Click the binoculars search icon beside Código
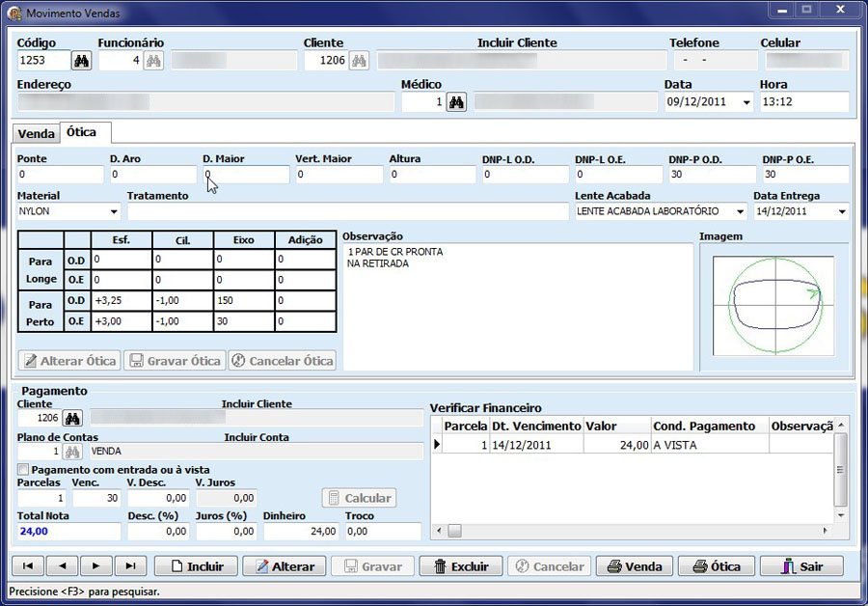Screen dimensions: 868x606 81,61
